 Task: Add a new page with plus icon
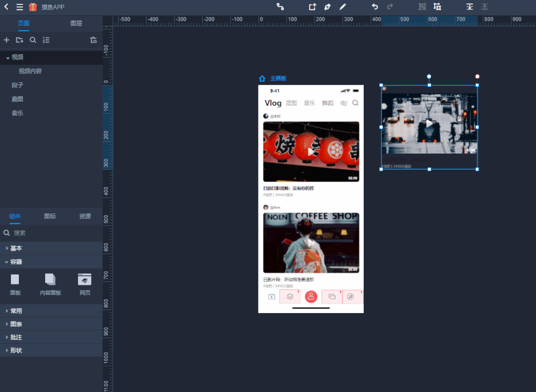[6, 40]
